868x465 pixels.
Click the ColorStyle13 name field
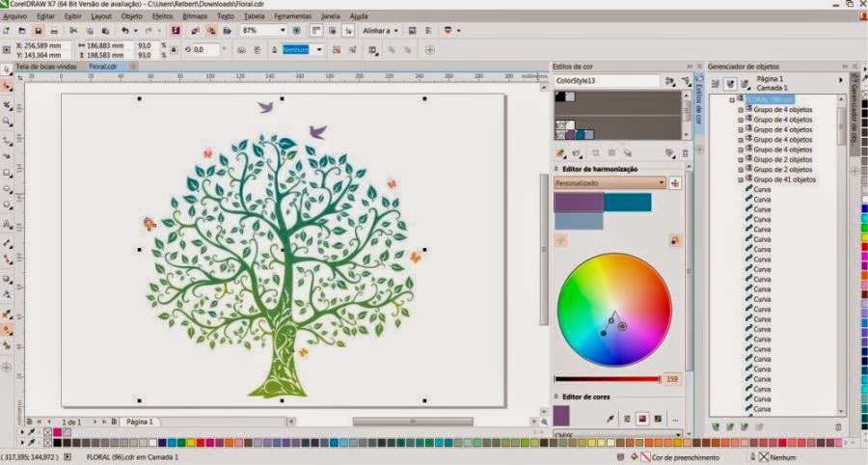tap(607, 81)
